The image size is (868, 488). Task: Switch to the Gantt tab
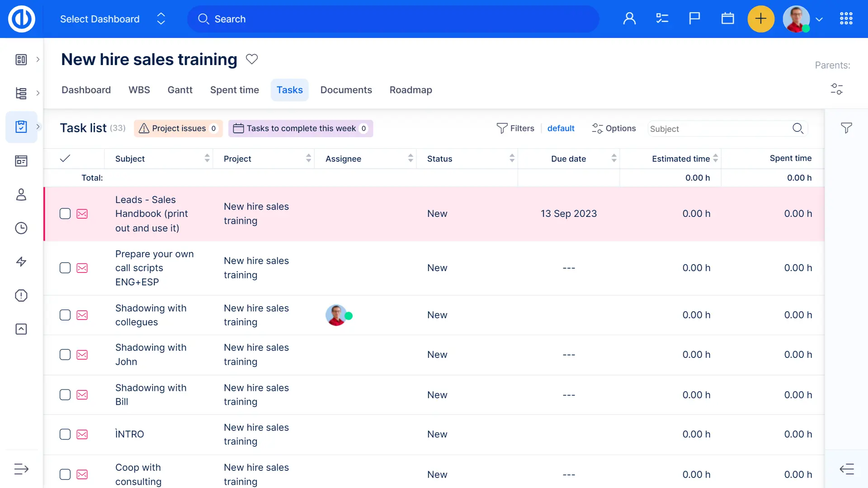(180, 90)
